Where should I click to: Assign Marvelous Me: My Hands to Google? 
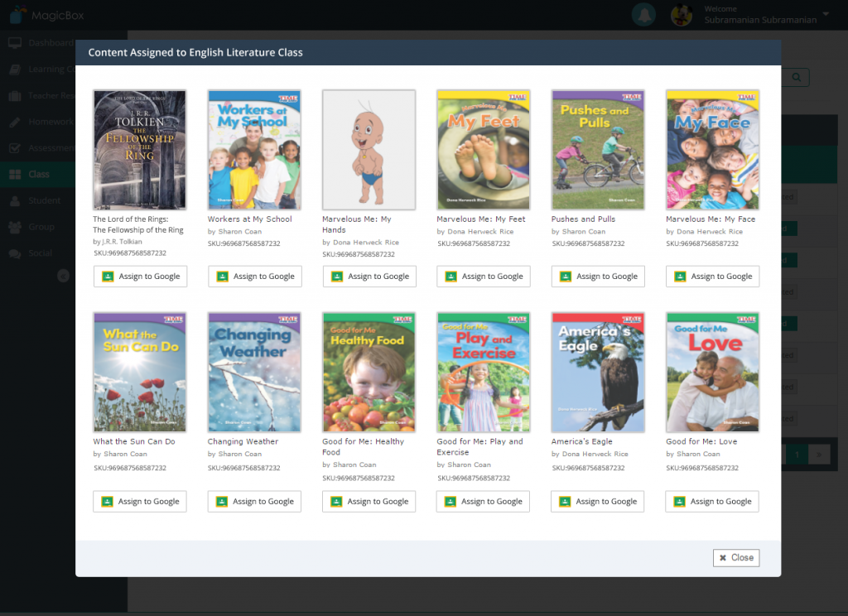tap(369, 277)
